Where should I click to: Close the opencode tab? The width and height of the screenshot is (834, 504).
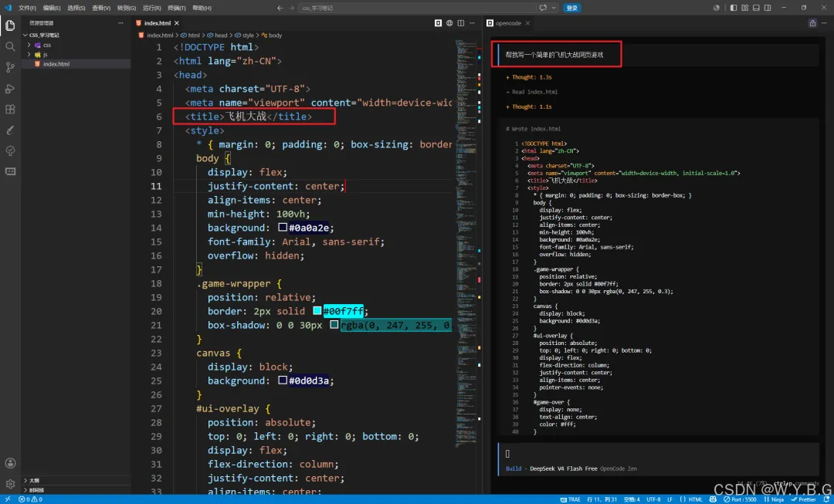point(527,23)
